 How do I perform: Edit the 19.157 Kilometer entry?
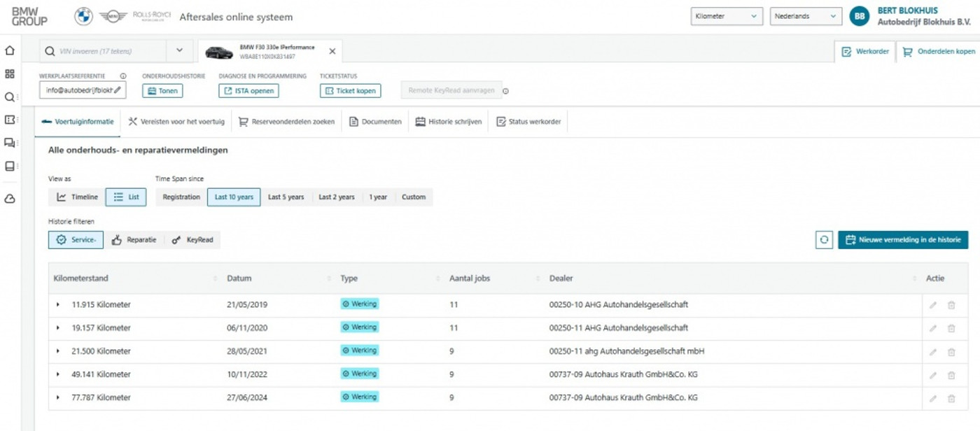[932, 328]
